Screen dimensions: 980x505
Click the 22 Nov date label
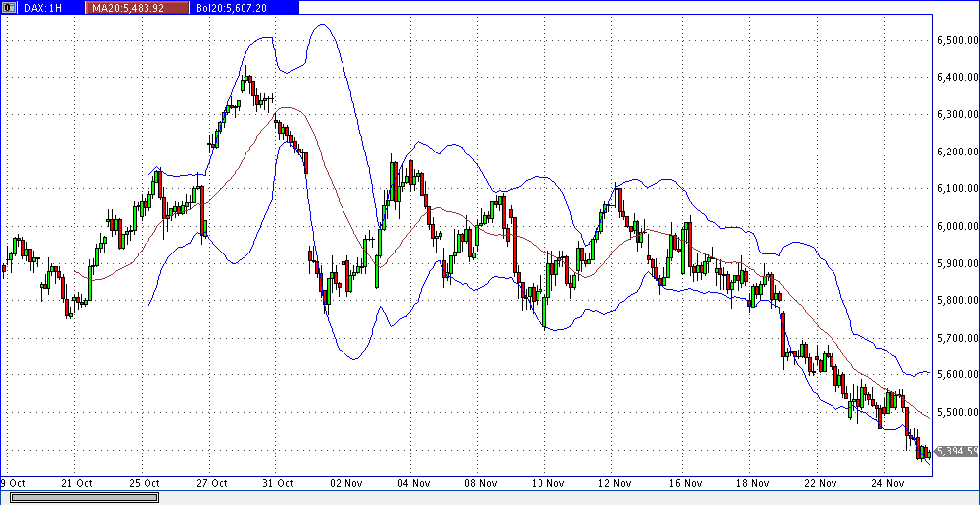819,483
